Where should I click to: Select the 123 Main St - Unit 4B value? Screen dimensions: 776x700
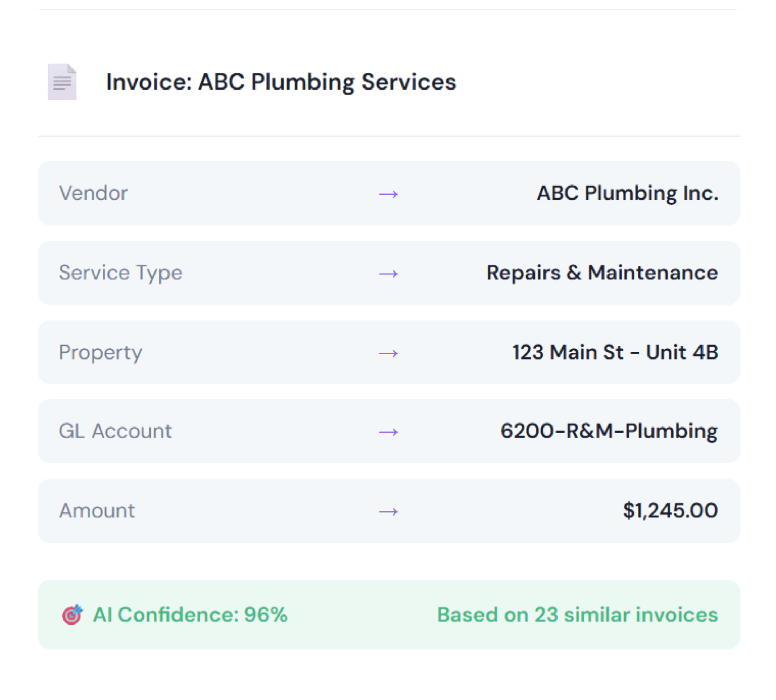[x=615, y=352]
